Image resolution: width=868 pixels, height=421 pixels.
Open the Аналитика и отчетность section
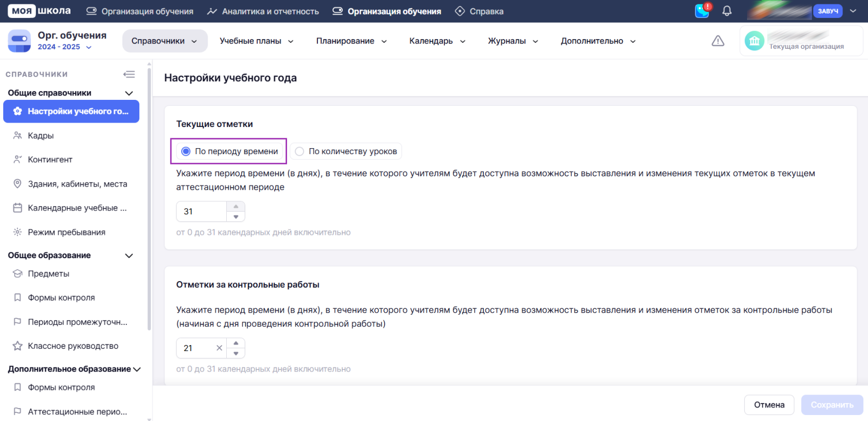point(263,11)
